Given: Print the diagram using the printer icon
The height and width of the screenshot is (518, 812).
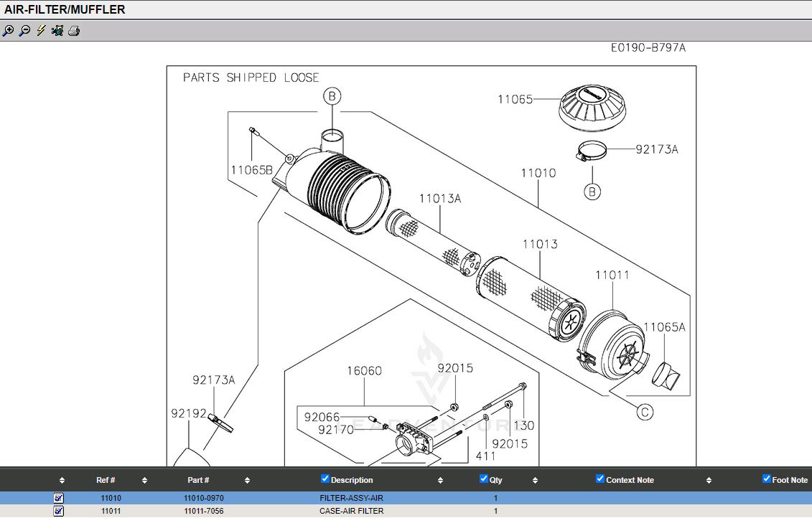Looking at the screenshot, I should [74, 31].
